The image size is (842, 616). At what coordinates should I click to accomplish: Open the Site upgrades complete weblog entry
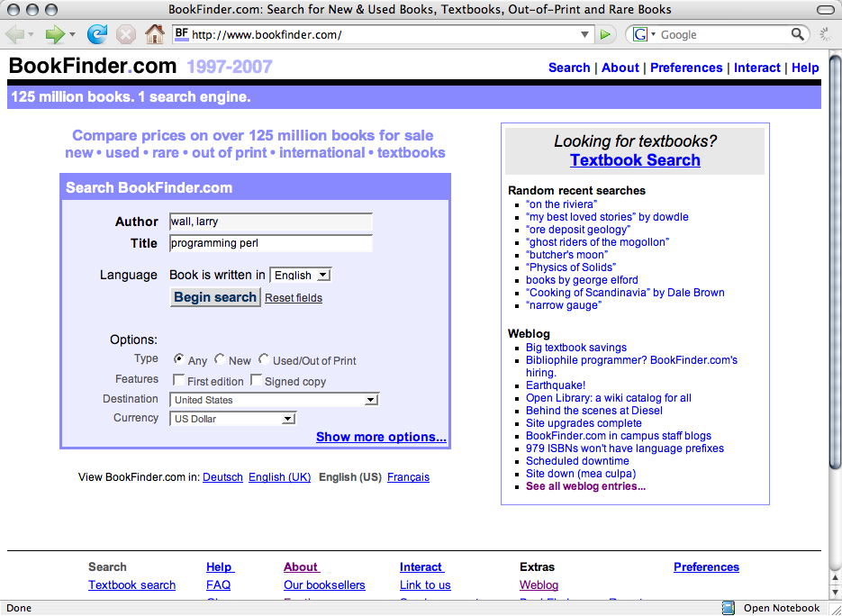click(x=584, y=422)
